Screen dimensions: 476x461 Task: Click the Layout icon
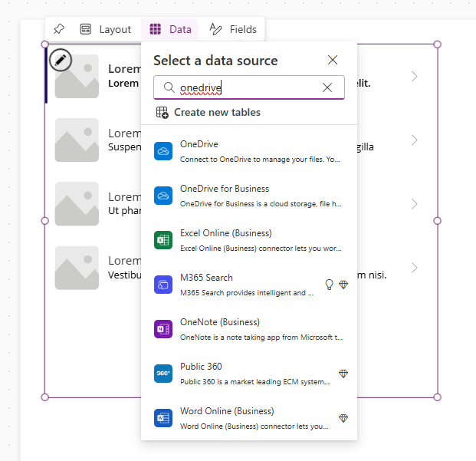coord(86,29)
